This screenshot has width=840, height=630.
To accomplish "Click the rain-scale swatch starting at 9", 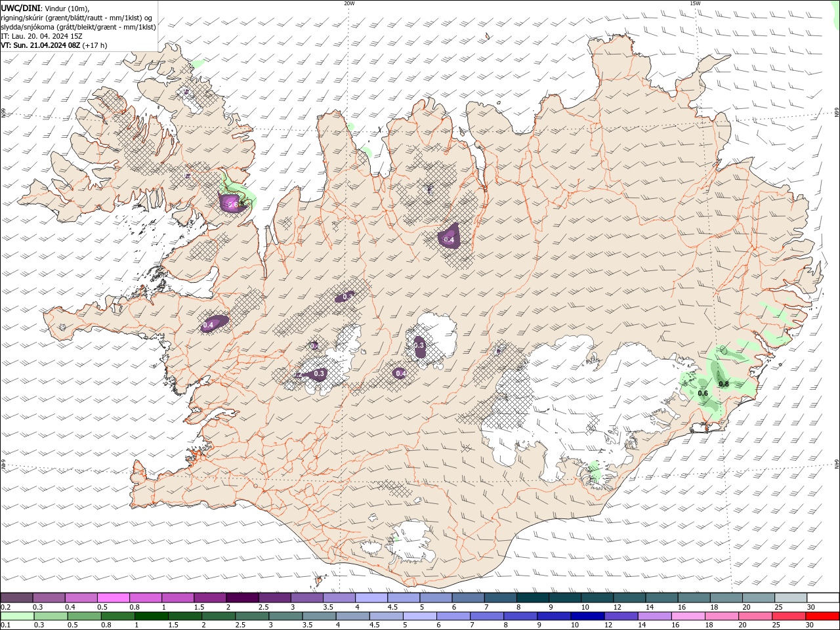I will tap(553, 616).
